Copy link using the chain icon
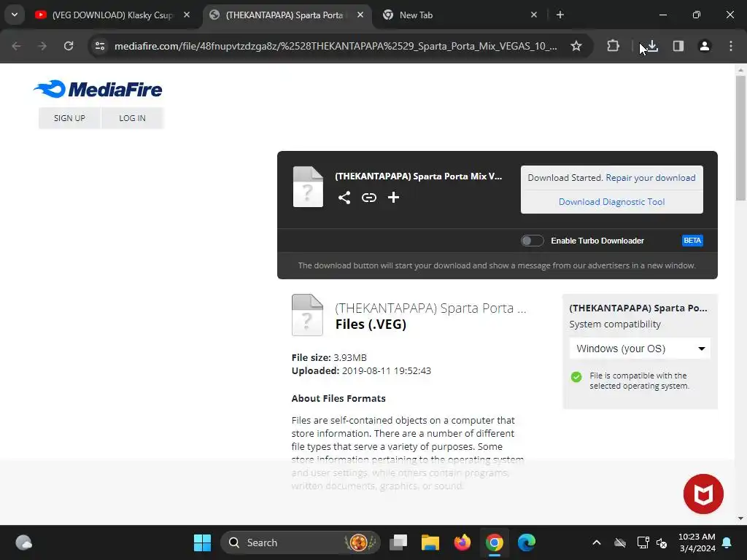747x560 pixels. pyautogui.click(x=368, y=198)
